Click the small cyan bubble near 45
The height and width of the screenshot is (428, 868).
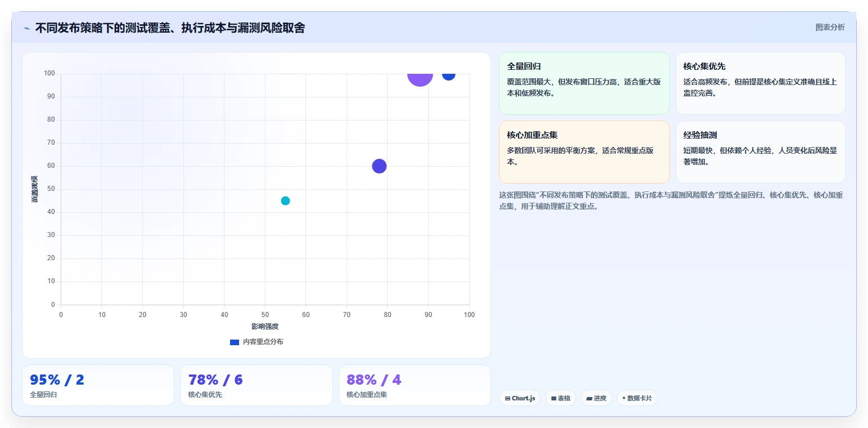285,200
